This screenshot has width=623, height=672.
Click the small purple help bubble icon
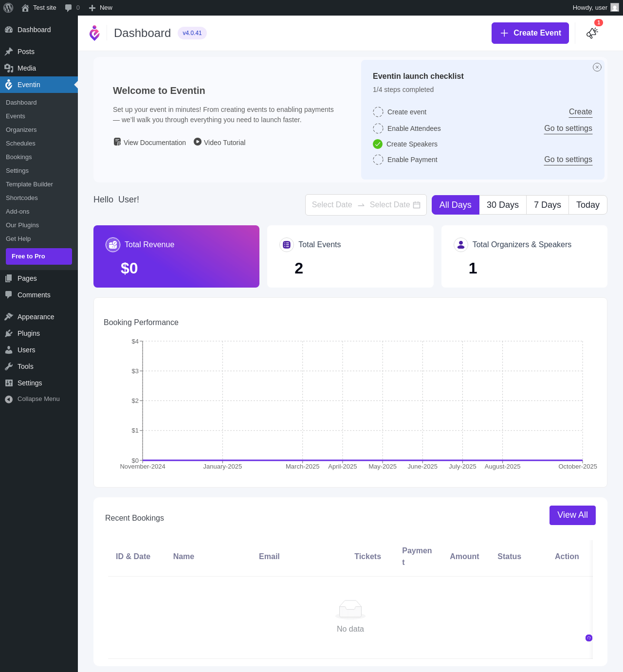589,638
